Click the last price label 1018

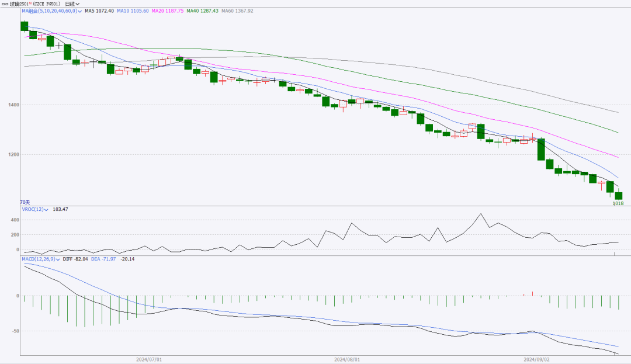click(x=618, y=203)
